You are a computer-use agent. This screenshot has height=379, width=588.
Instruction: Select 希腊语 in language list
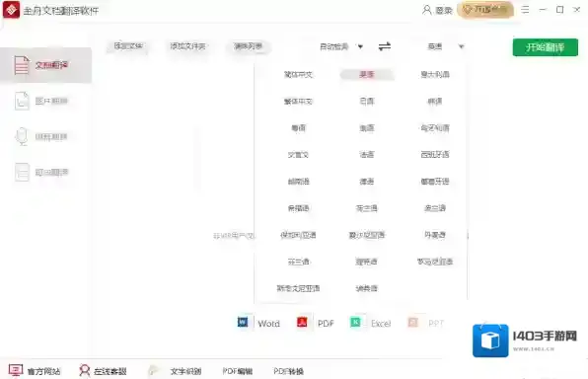click(298, 208)
